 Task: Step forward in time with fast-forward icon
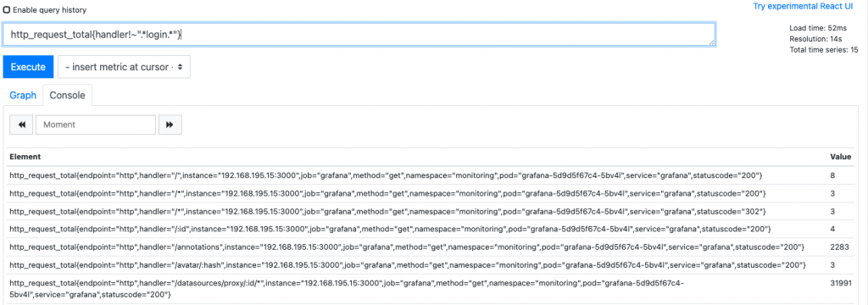(170, 125)
